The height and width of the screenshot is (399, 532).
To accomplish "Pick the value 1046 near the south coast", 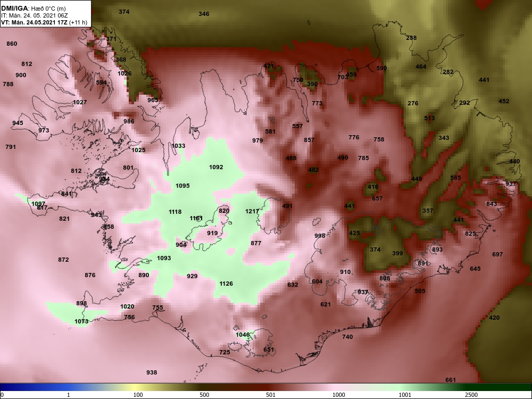I will (x=243, y=335).
